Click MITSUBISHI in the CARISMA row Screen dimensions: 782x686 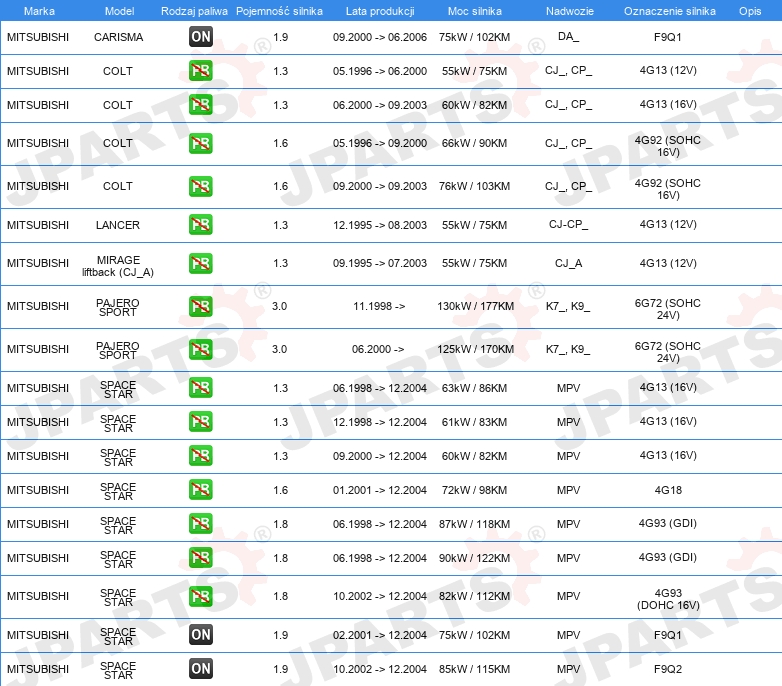tap(38, 37)
